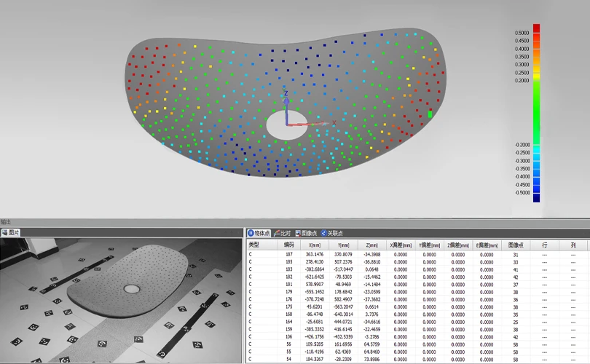Screen dimensions: 590x364
Task: Select the row with code 159
Action: point(417,329)
